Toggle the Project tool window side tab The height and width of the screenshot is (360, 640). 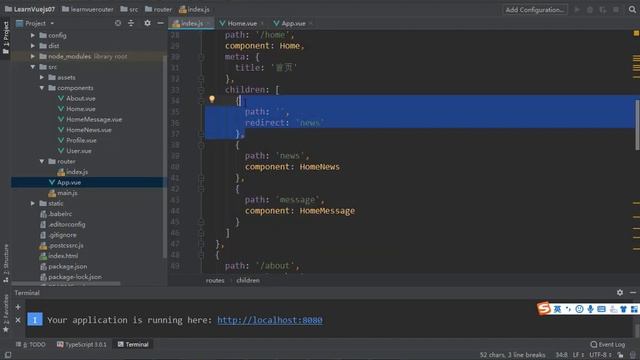(x=6, y=38)
